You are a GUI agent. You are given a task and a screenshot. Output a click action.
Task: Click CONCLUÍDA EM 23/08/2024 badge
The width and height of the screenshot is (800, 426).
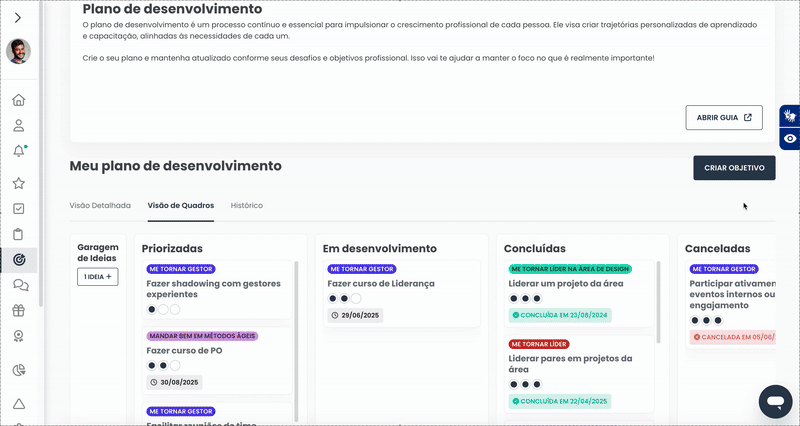(x=560, y=315)
